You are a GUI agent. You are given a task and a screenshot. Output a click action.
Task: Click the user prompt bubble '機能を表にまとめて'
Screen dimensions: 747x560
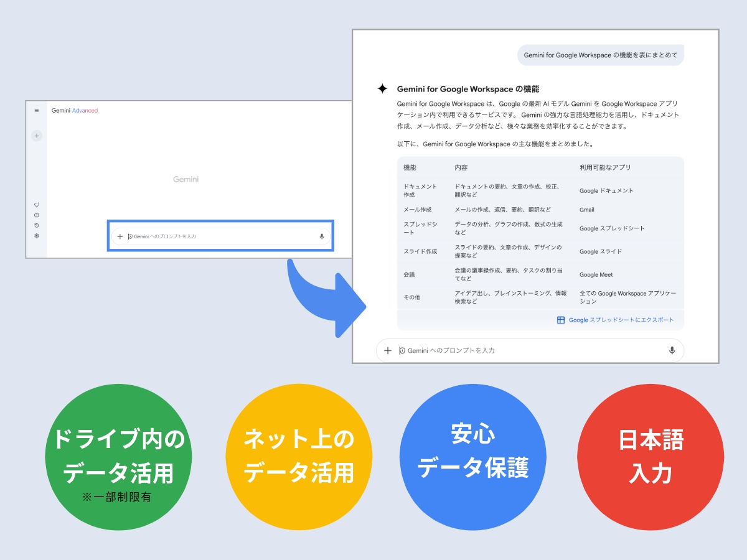601,55
